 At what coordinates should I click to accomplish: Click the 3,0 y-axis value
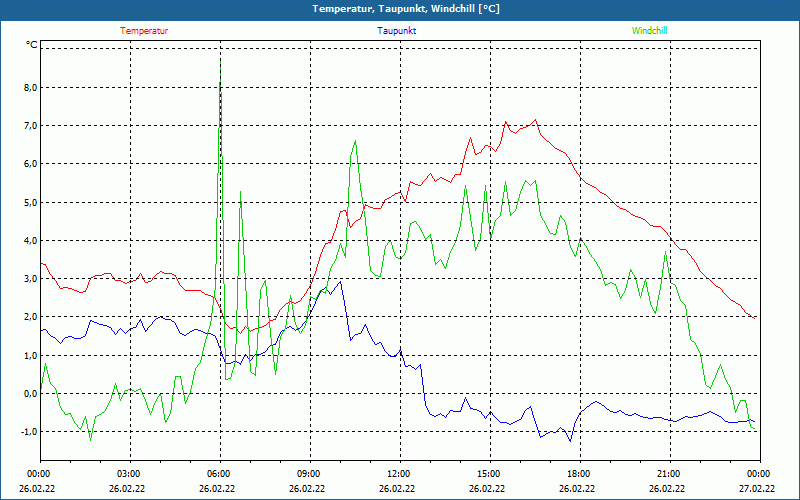coord(31,279)
